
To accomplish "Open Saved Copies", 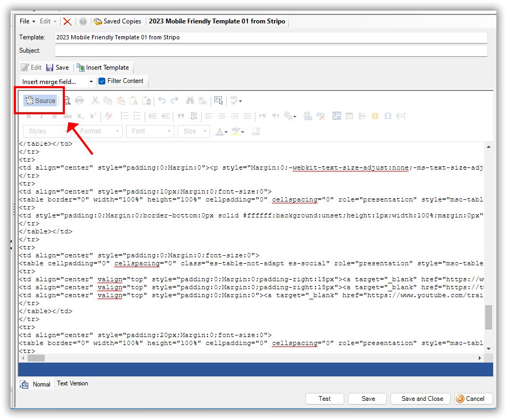I will point(118,21).
